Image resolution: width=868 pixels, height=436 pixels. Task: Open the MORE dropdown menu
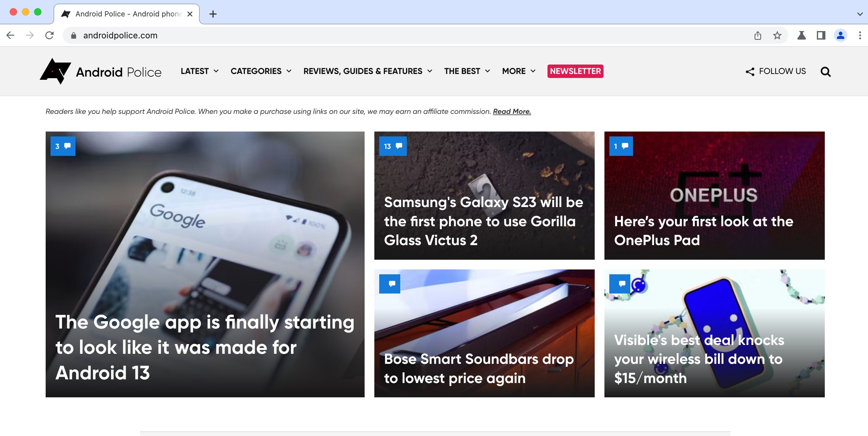pyautogui.click(x=517, y=71)
